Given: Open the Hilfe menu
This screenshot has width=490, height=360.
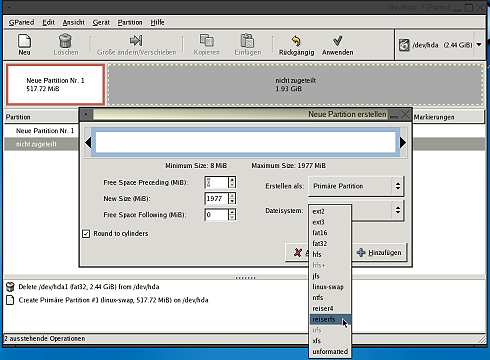Looking at the screenshot, I should tap(157, 22).
